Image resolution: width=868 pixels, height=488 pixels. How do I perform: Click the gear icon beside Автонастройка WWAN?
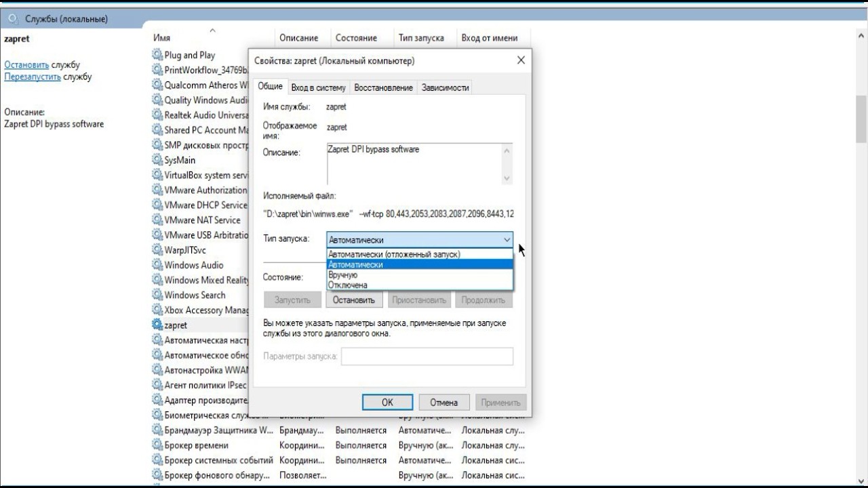(x=157, y=370)
